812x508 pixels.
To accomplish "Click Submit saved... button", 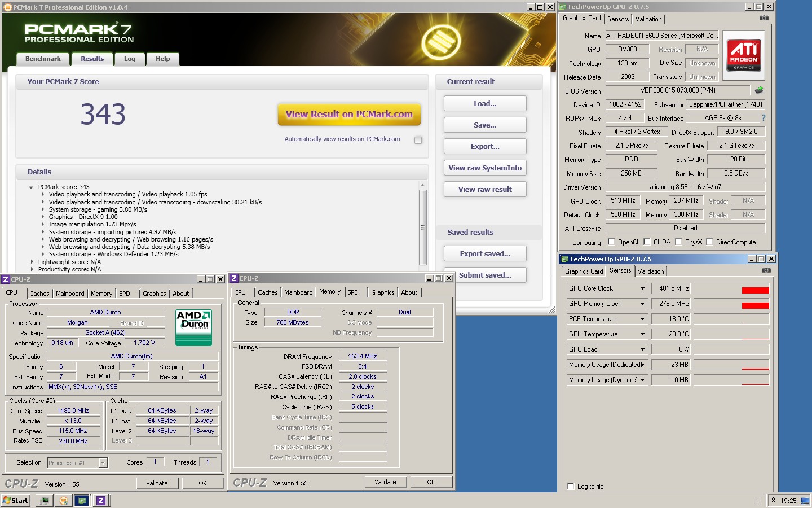I will click(485, 275).
